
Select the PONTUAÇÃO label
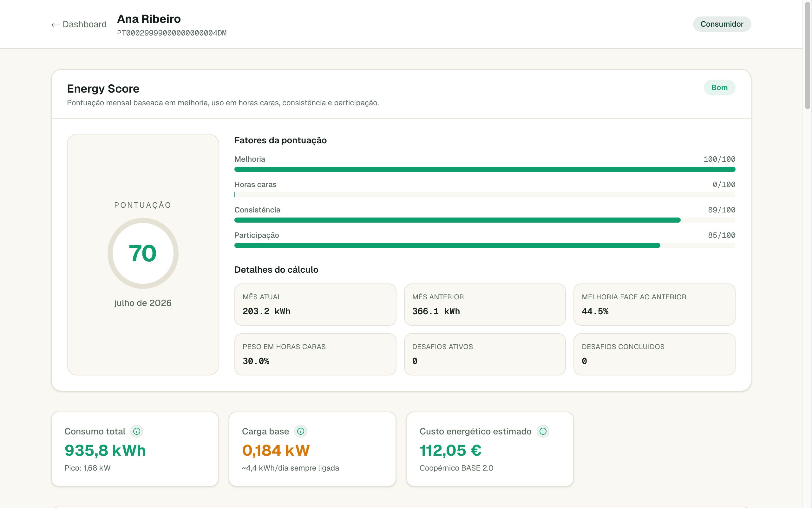tap(143, 205)
